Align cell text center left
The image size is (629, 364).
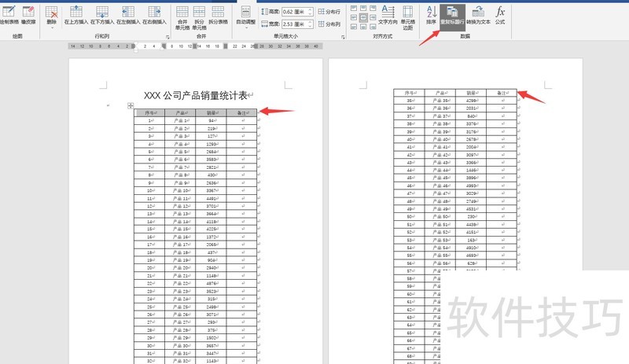(x=353, y=17)
